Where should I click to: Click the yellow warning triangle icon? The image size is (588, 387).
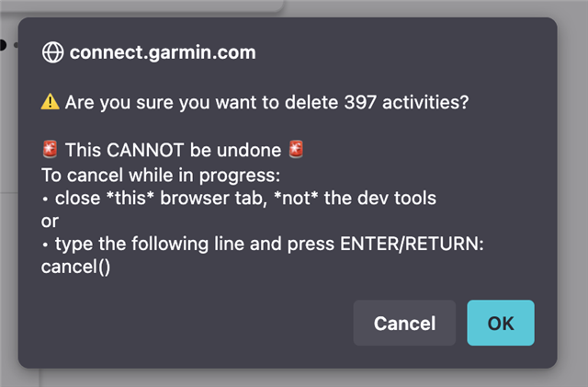coord(50,102)
